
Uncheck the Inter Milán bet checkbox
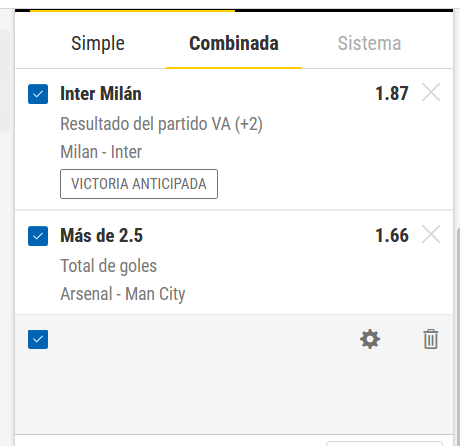pos(38,94)
